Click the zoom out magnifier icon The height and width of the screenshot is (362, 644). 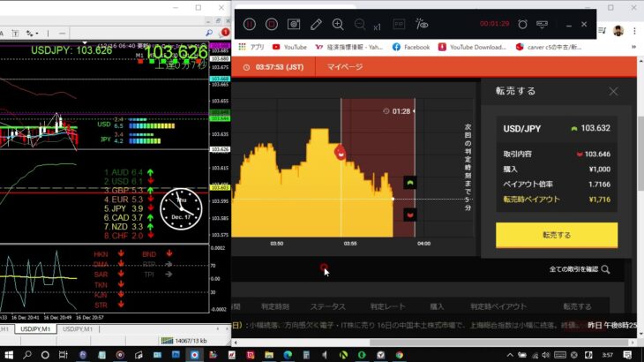tap(360, 24)
